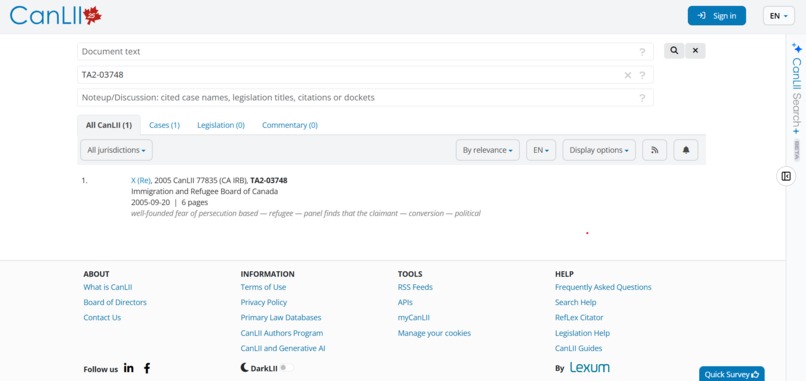Open Quick Survey button
Screen dimensions: 806x381
click(731, 374)
